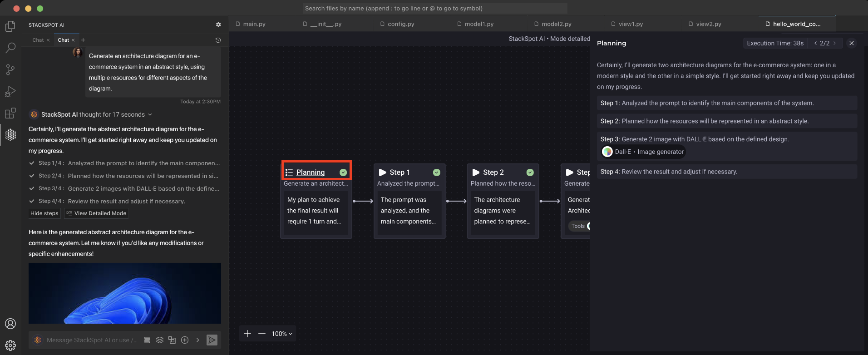
Task: Switch to the model1.py tab
Action: click(x=478, y=24)
